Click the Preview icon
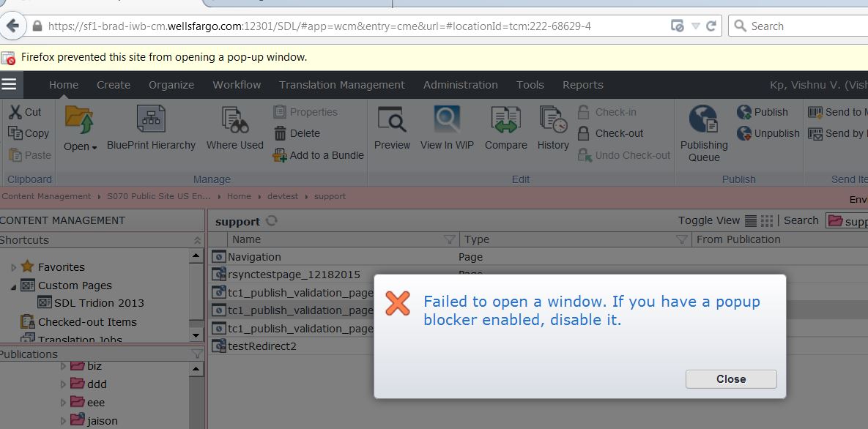 pos(392,119)
